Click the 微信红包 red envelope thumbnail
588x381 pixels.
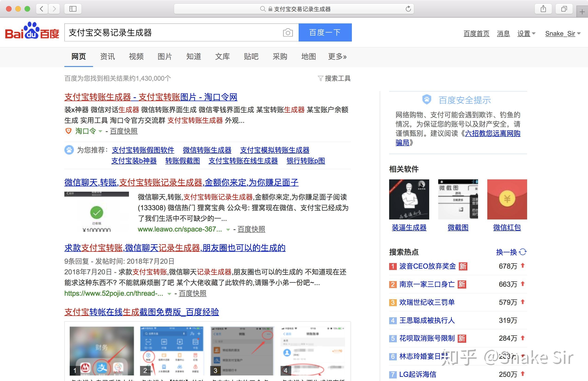[507, 199]
